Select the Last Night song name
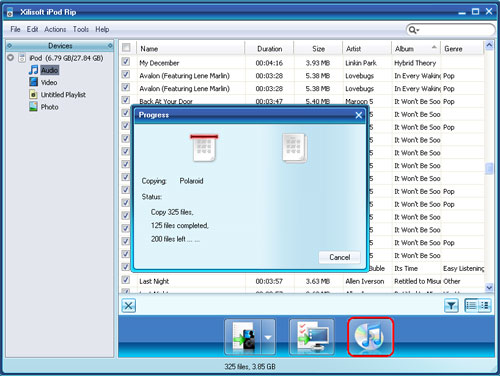This screenshot has height=376, width=500. coord(154,281)
